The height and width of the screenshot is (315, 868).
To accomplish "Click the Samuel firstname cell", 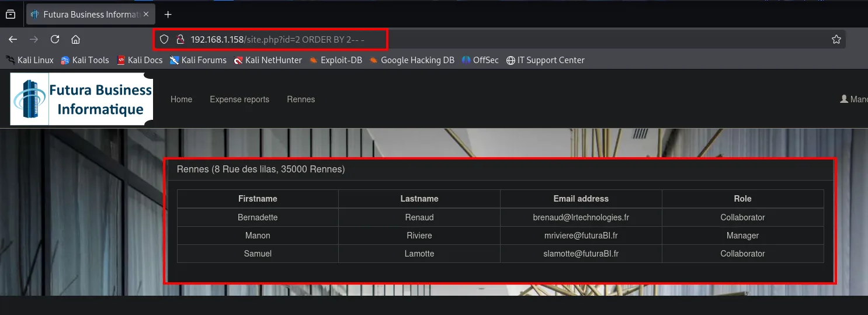I will tap(258, 254).
